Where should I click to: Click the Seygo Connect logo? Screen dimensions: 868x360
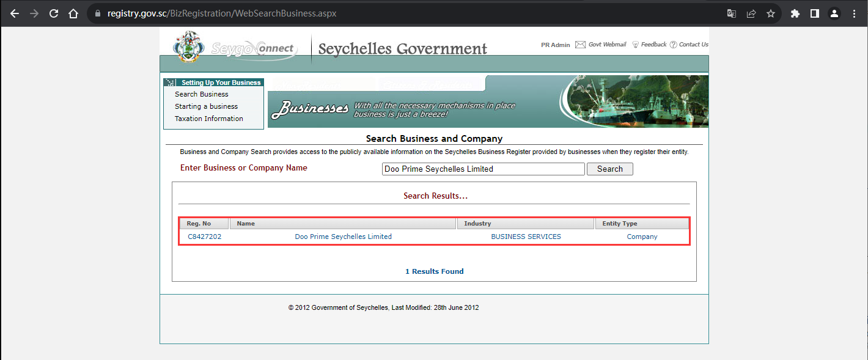coord(254,49)
